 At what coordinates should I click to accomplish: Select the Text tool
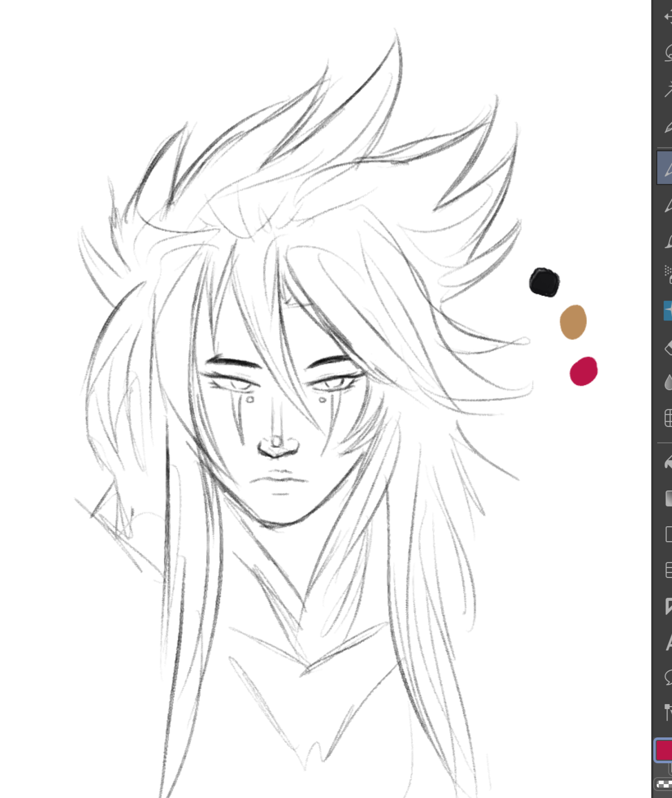[667, 642]
